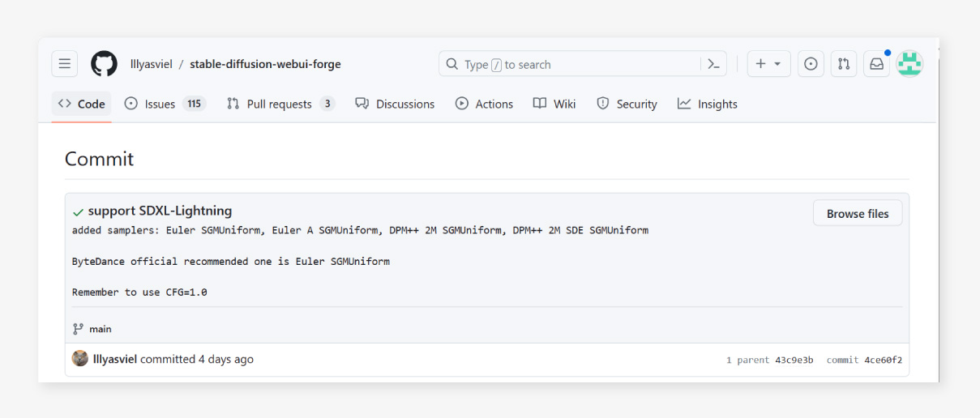Viewport: 980px width, 418px height.
Task: Open the Security tab
Action: 627,104
